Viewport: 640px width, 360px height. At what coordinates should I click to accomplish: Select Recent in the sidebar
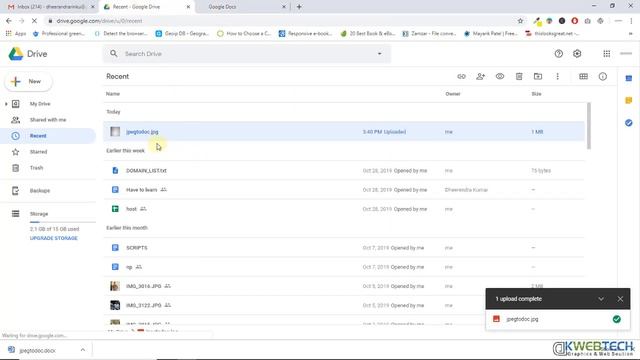(x=48, y=136)
